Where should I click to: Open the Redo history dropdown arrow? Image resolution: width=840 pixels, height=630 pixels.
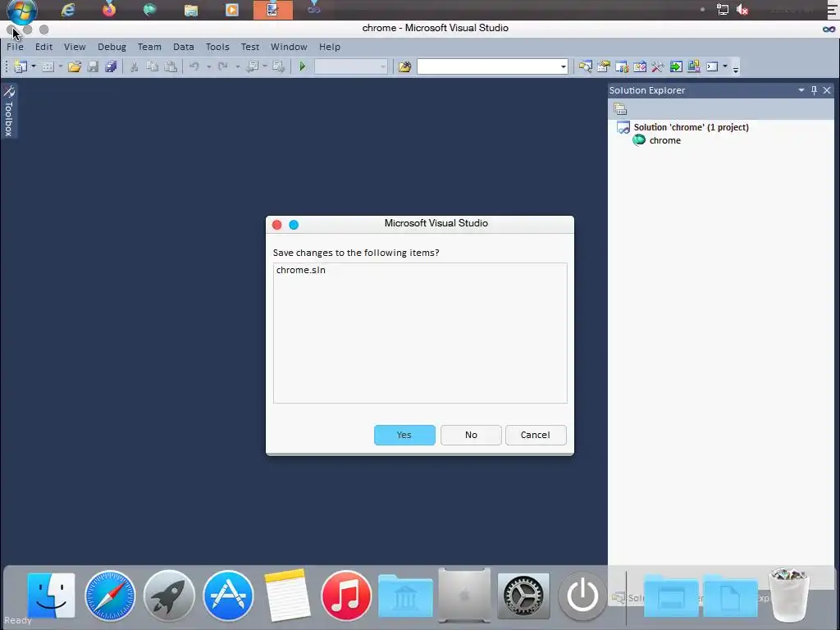click(x=237, y=67)
